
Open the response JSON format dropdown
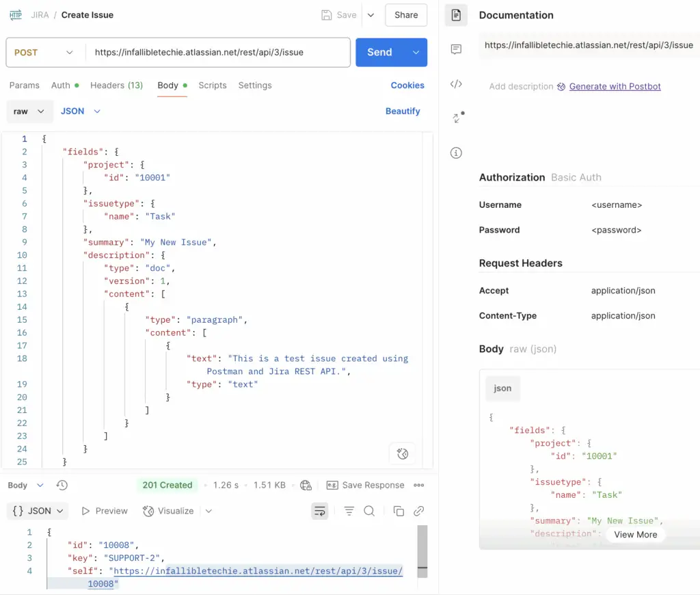(x=38, y=511)
